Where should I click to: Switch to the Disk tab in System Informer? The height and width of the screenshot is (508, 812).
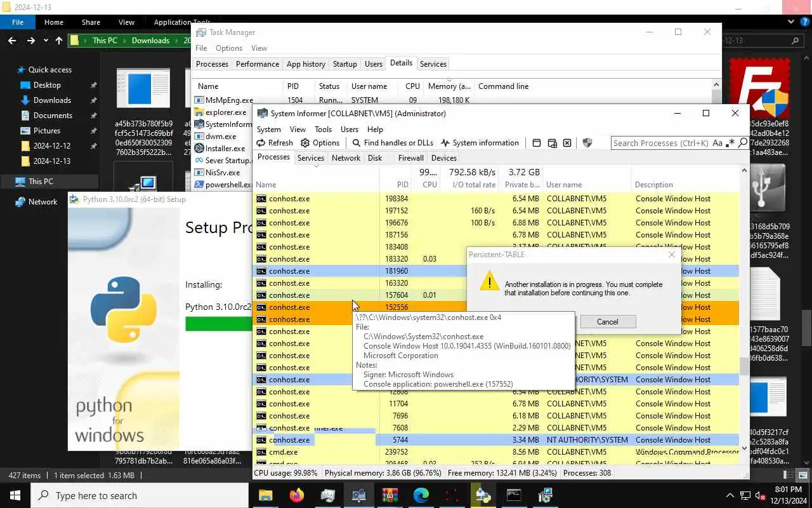point(375,158)
